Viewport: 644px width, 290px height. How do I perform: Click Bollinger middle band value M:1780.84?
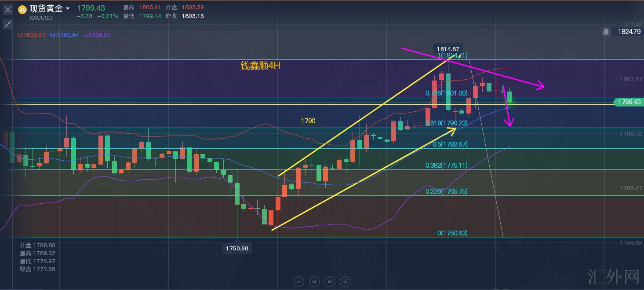click(64, 35)
